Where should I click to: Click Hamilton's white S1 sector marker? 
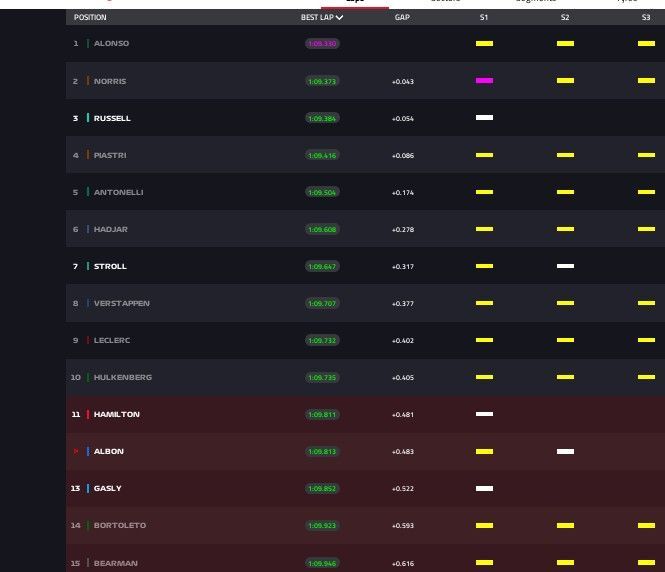(x=484, y=414)
